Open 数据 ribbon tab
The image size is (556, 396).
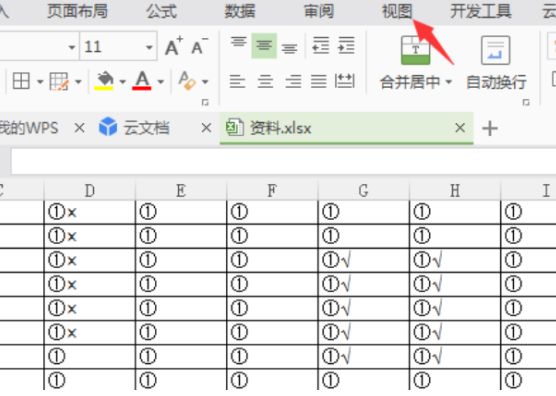(x=240, y=11)
